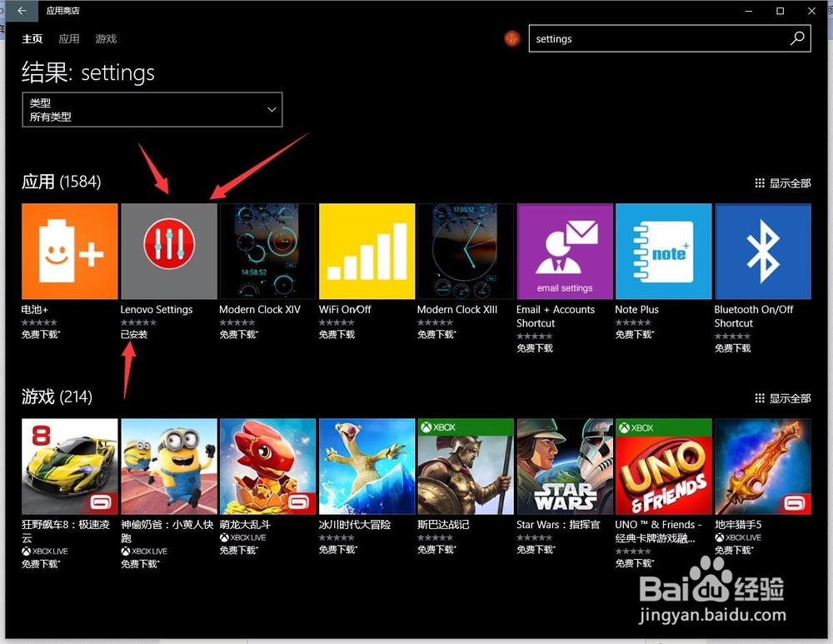The height and width of the screenshot is (644, 833).
Task: Click 已安装 under Lenovo Settings
Action: click(x=134, y=334)
